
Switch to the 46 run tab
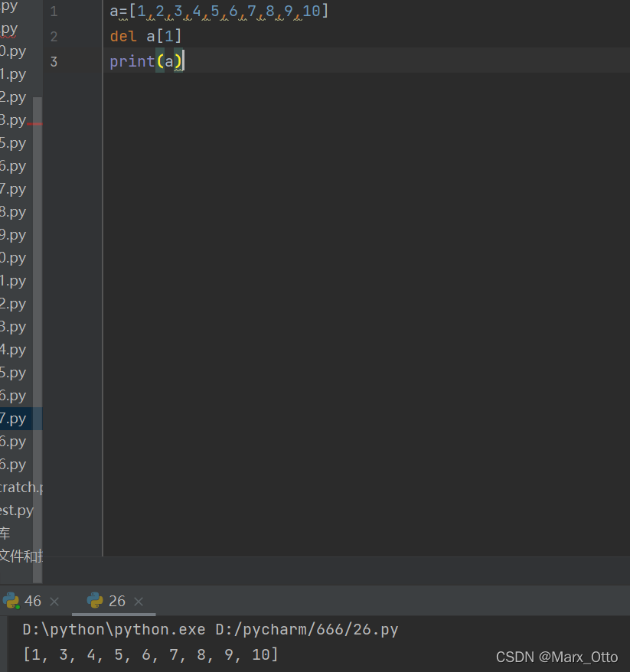32,601
